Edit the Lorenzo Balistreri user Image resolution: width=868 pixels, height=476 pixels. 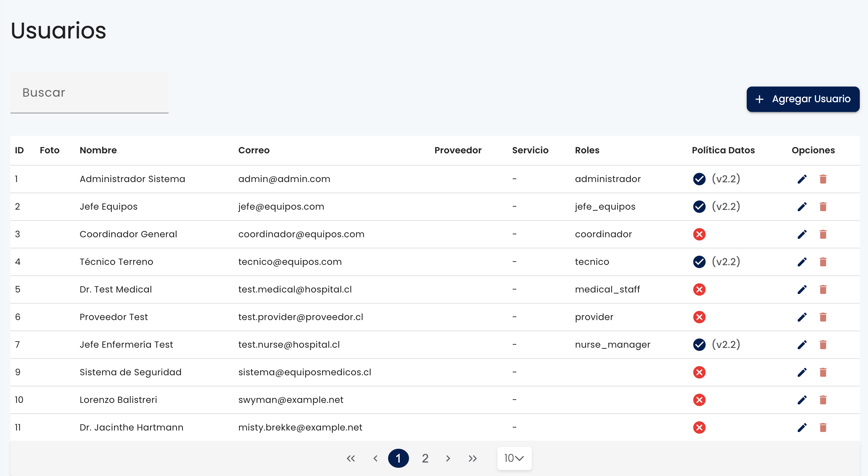[x=802, y=400]
